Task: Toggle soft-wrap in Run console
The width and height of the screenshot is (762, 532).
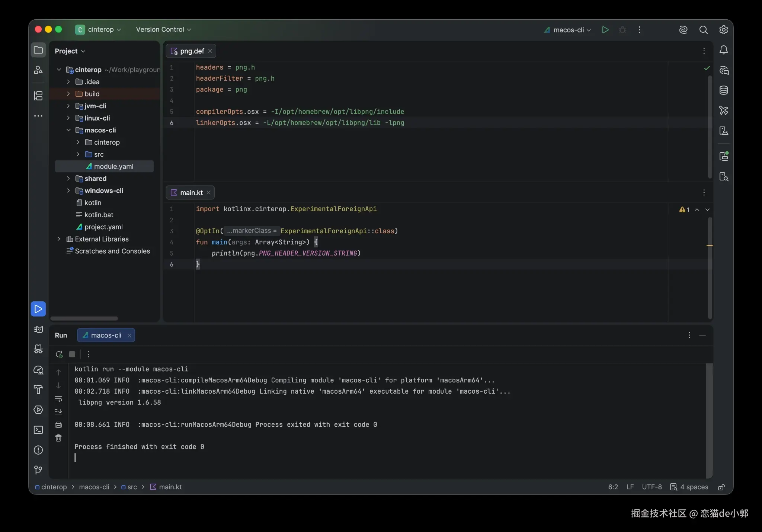Action: pyautogui.click(x=58, y=399)
